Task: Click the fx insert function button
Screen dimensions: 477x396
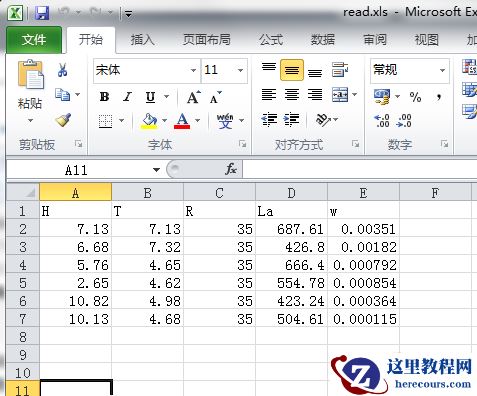Action: pos(231,170)
